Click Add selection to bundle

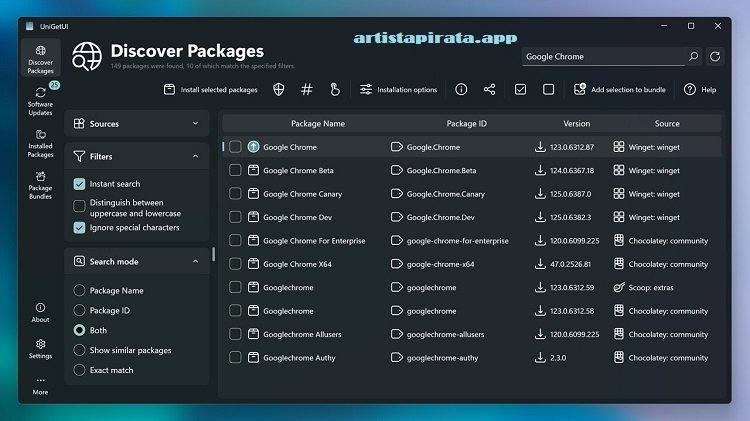(x=620, y=89)
